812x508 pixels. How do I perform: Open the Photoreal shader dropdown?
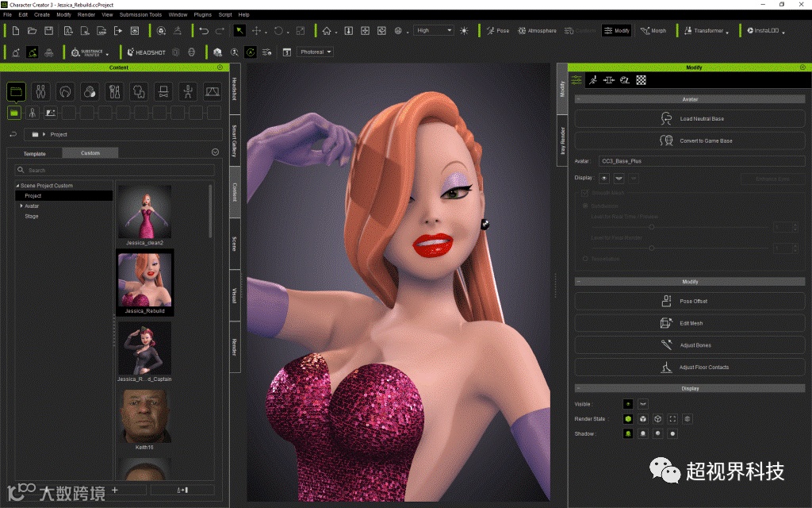[316, 52]
